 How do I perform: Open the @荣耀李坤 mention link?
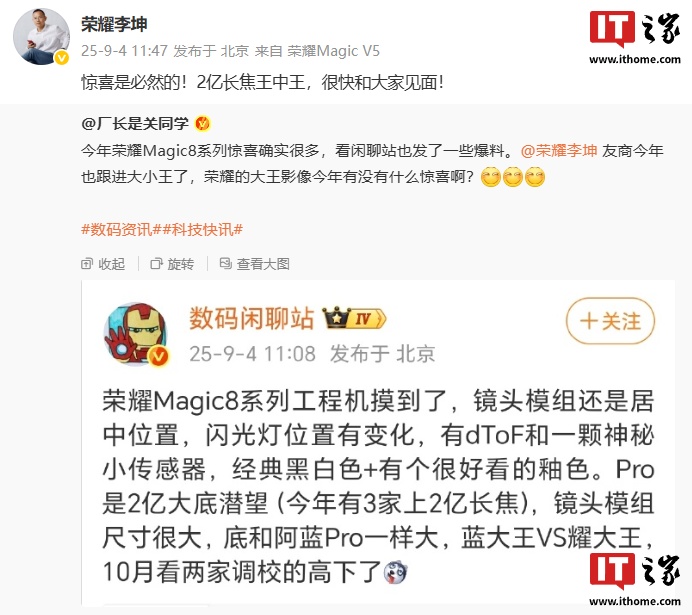click(559, 151)
